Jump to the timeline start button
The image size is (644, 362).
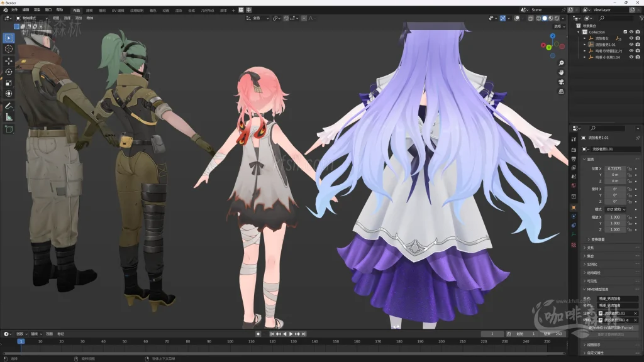tap(272, 334)
